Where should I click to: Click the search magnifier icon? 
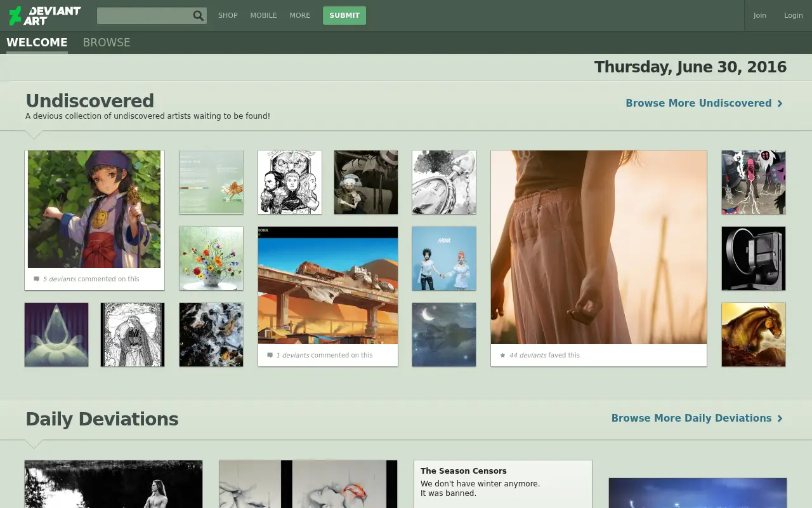[199, 16]
